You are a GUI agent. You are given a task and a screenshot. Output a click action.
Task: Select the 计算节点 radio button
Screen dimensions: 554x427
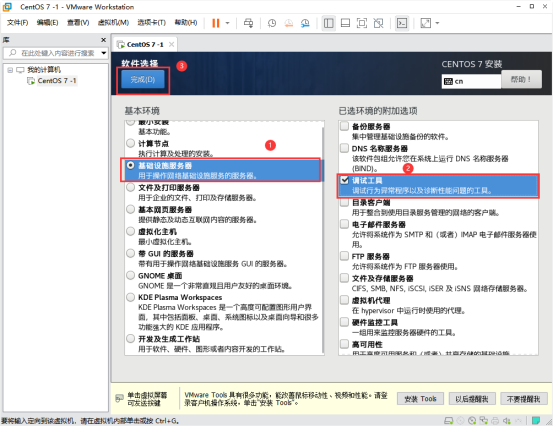tap(131, 143)
